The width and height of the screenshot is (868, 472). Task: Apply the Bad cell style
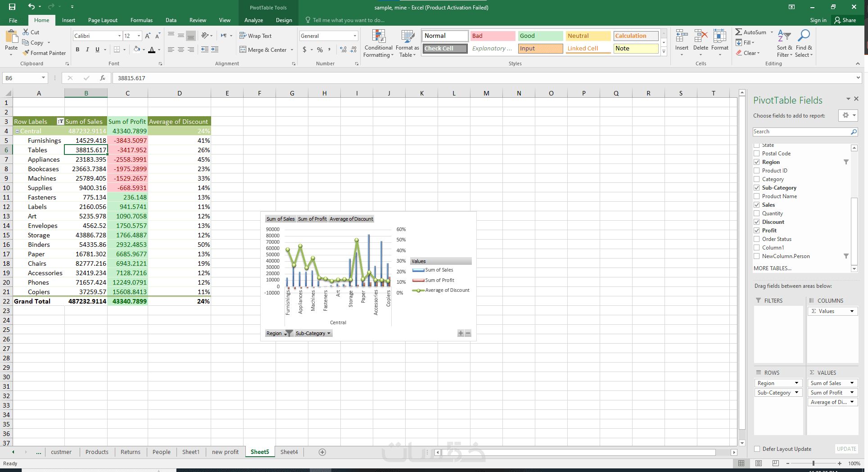[x=493, y=36]
